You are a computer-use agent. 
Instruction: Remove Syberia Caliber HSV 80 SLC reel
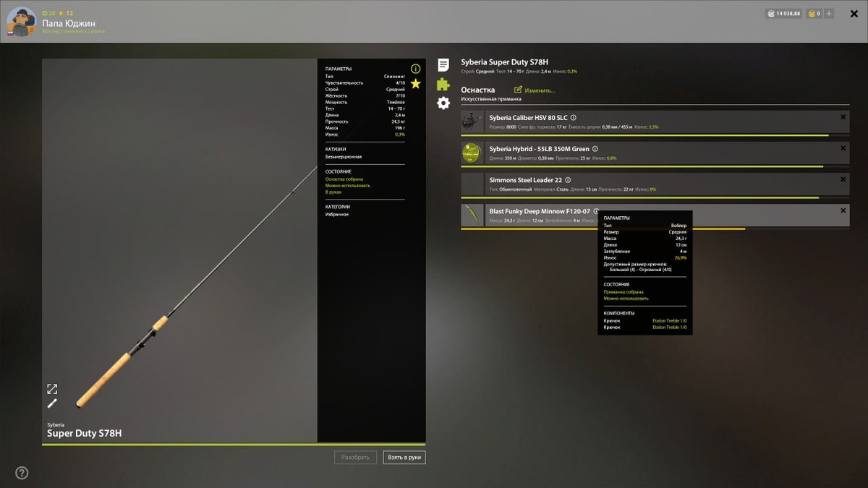(x=843, y=117)
